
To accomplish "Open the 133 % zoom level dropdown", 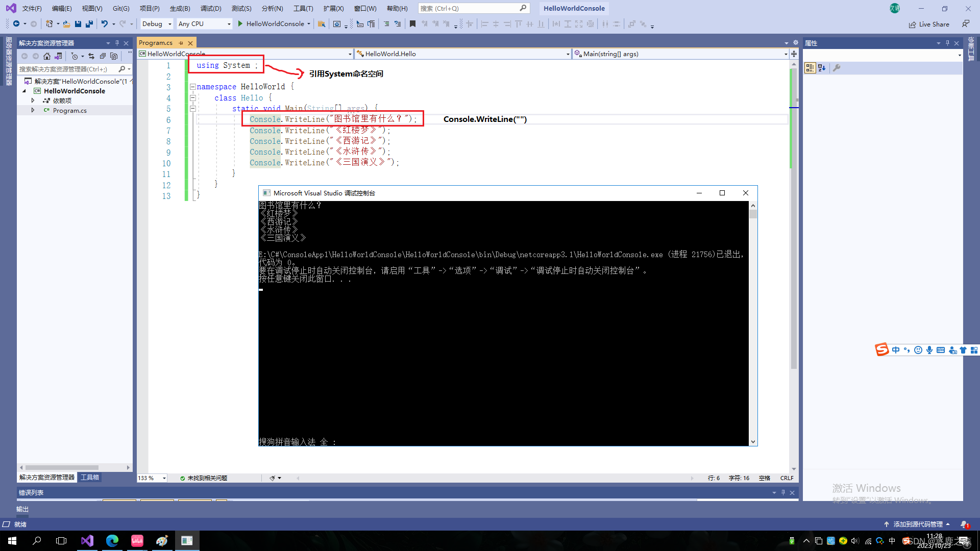I will click(x=152, y=478).
